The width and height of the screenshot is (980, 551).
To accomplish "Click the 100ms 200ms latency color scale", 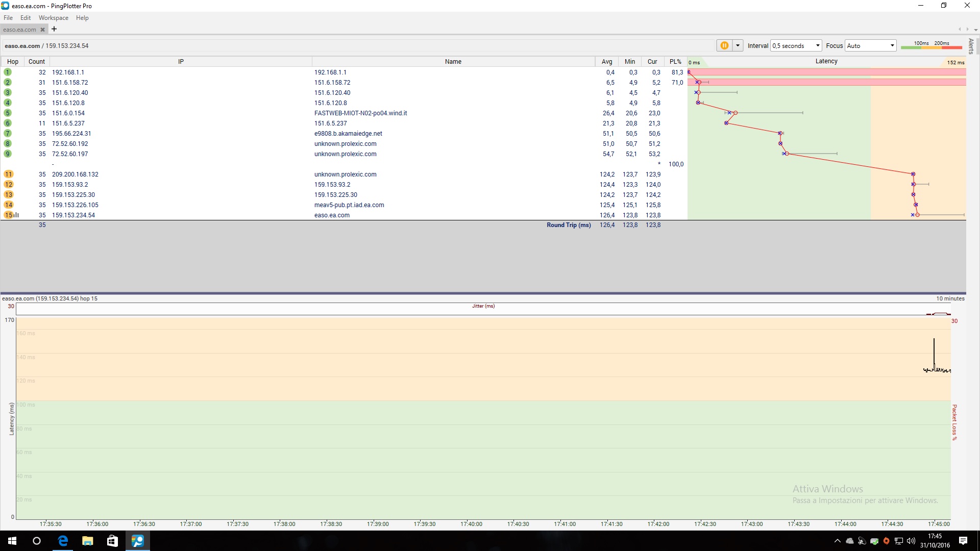I will click(932, 45).
